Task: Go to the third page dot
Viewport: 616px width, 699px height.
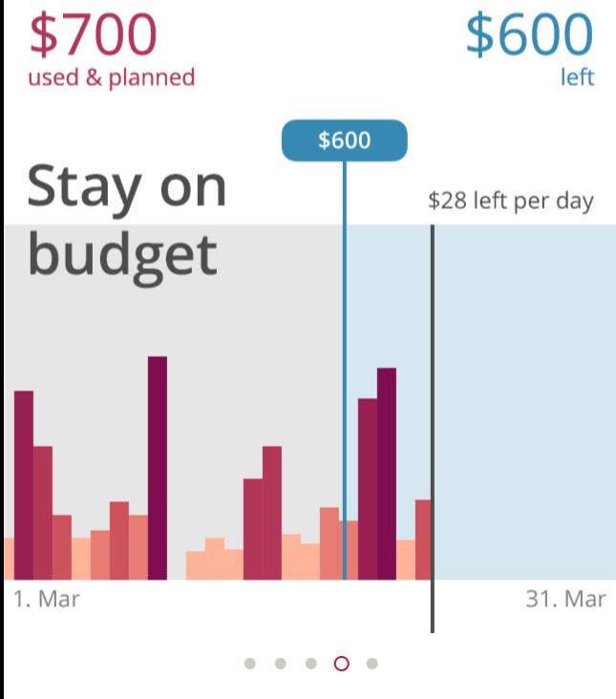Action: coord(311,664)
